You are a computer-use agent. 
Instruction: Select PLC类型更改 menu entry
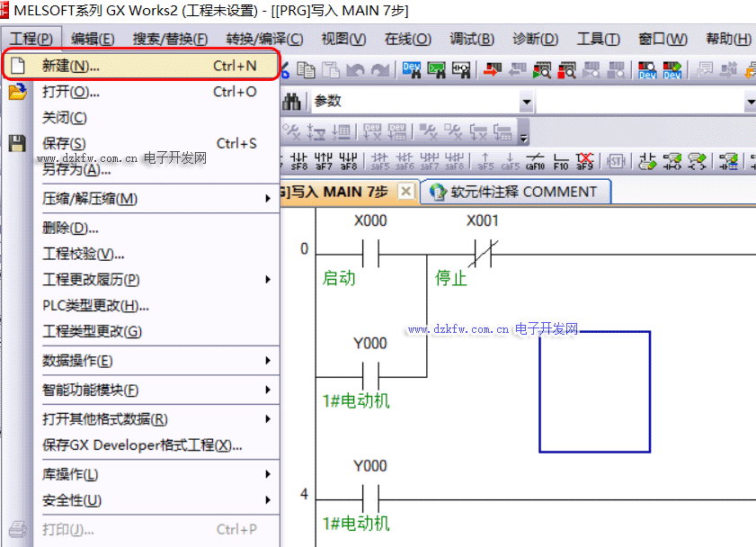point(95,306)
